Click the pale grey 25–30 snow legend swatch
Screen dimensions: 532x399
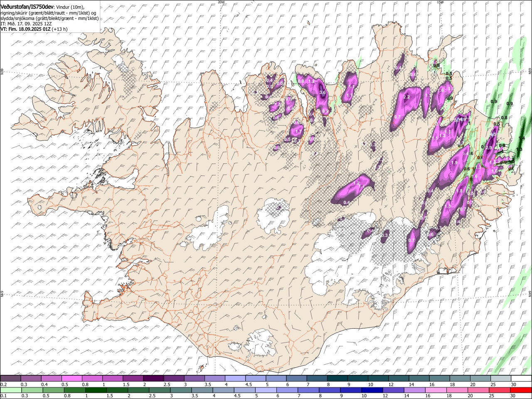point(501,378)
